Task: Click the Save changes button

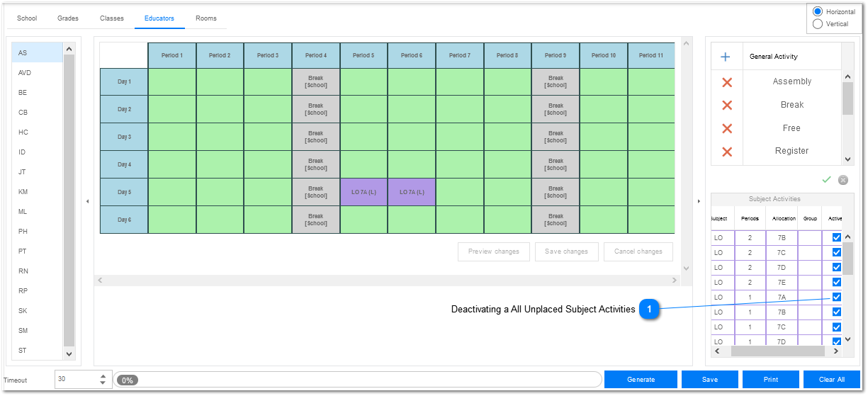Action: (566, 251)
